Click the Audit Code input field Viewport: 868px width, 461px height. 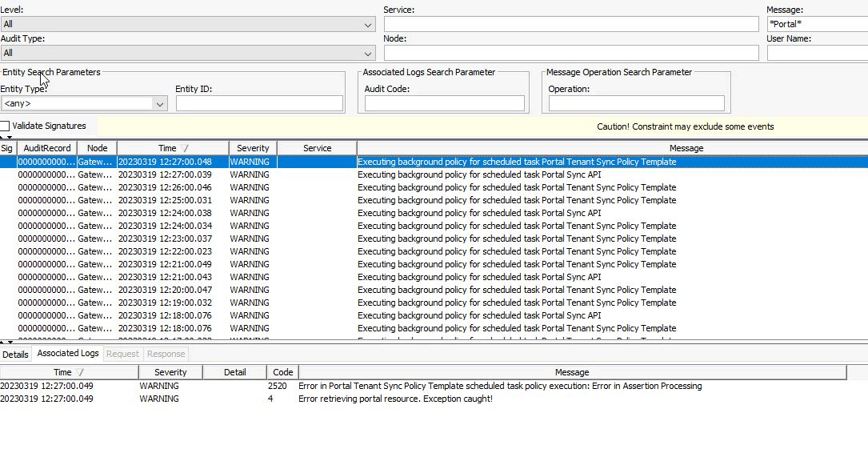pyautogui.click(x=444, y=103)
